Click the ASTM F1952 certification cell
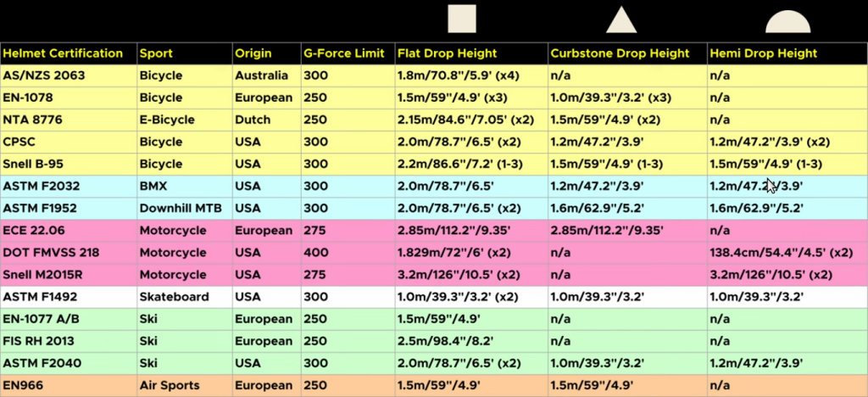The width and height of the screenshot is (868, 397). pos(69,209)
